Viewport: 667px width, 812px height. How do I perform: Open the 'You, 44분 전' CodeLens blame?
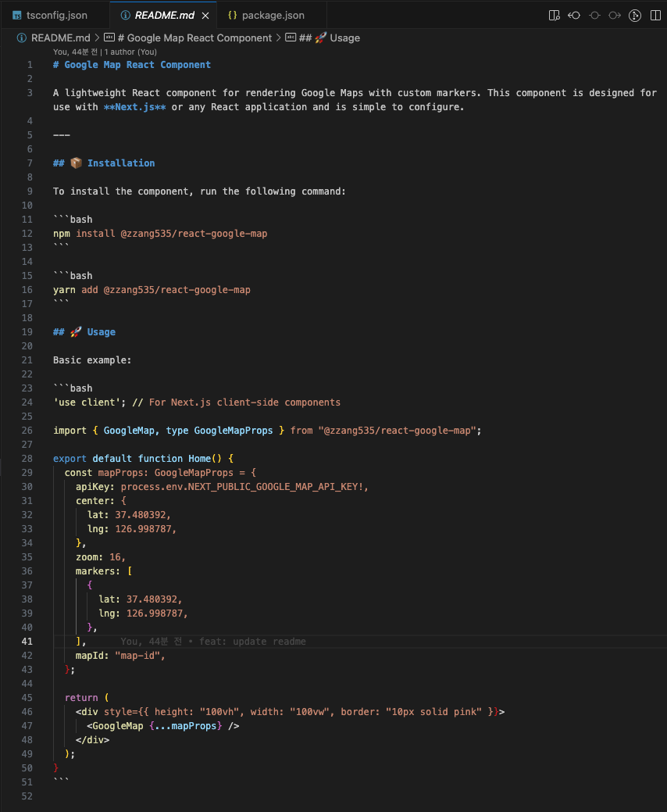pos(75,52)
